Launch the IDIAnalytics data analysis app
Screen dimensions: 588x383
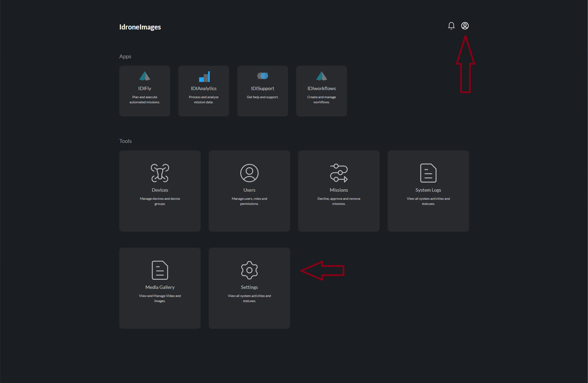pos(203,91)
